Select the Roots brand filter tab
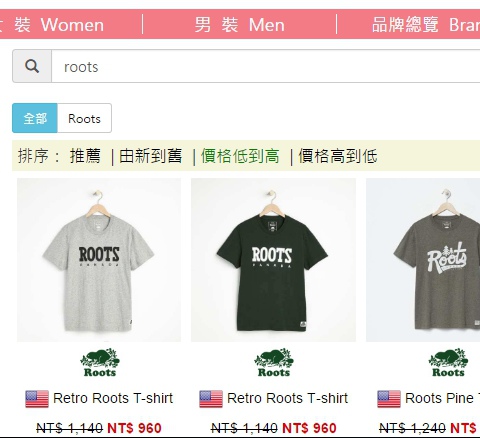 [x=84, y=118]
